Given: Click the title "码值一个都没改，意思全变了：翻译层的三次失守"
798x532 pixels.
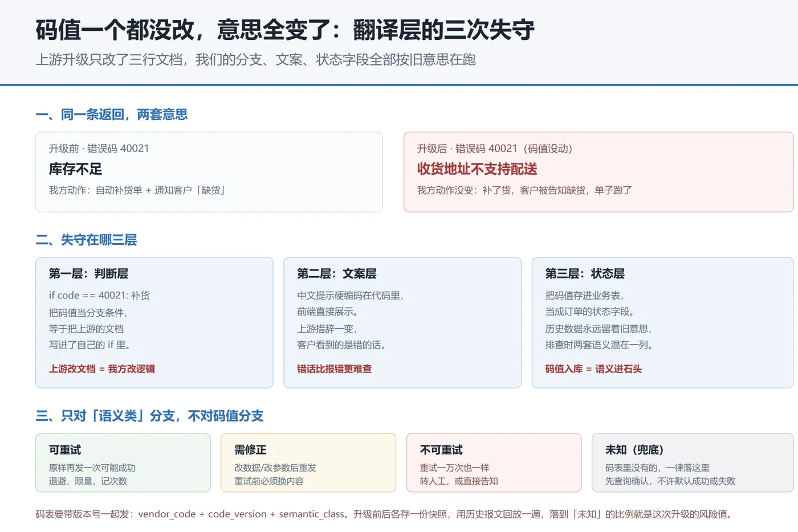Looking at the screenshot, I should click(x=285, y=30).
